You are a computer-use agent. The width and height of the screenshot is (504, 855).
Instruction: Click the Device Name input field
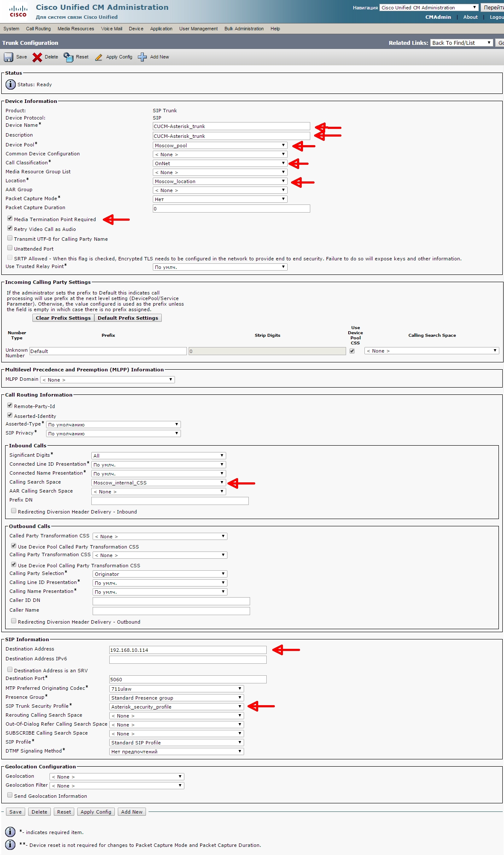[231, 126]
